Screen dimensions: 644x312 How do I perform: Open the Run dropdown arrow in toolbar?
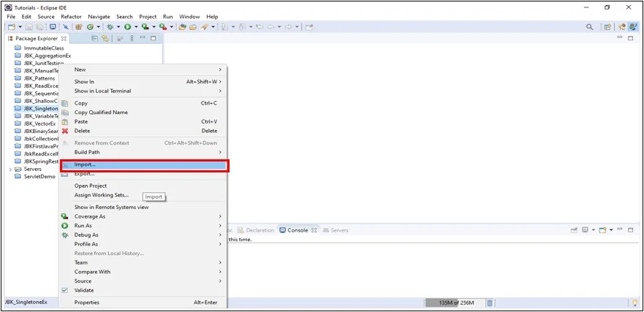tap(136, 27)
